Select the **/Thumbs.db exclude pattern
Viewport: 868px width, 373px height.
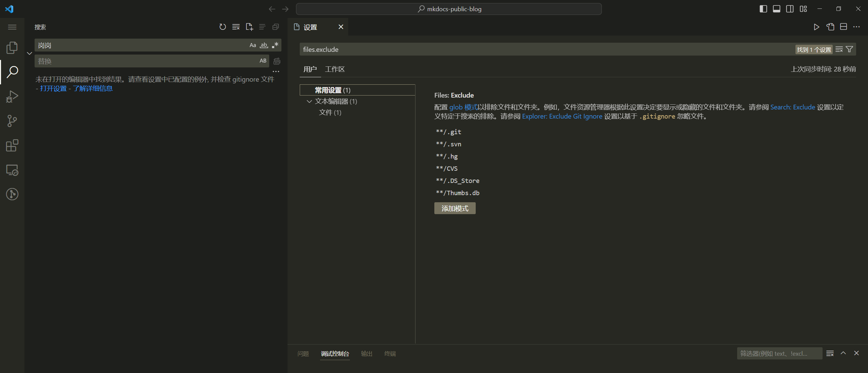point(457,193)
